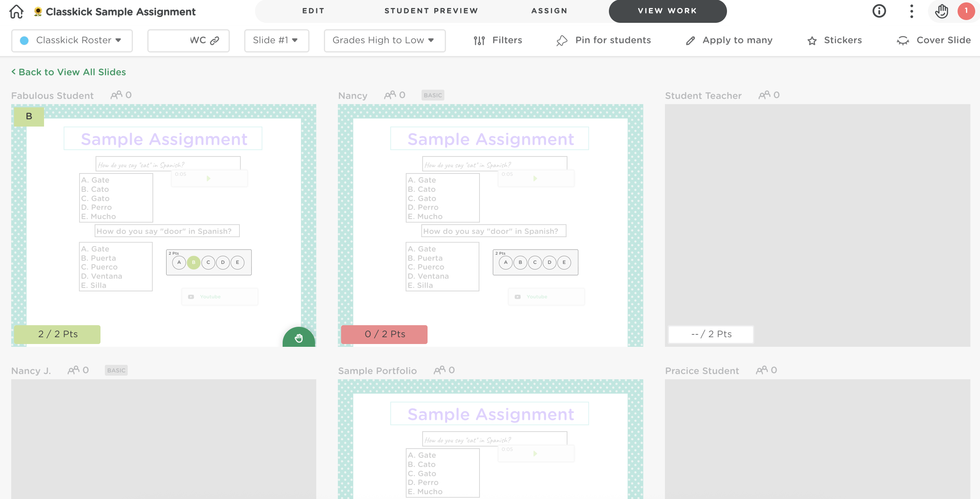
Task: Click helpers icon beside Pracice Student
Action: click(762, 370)
